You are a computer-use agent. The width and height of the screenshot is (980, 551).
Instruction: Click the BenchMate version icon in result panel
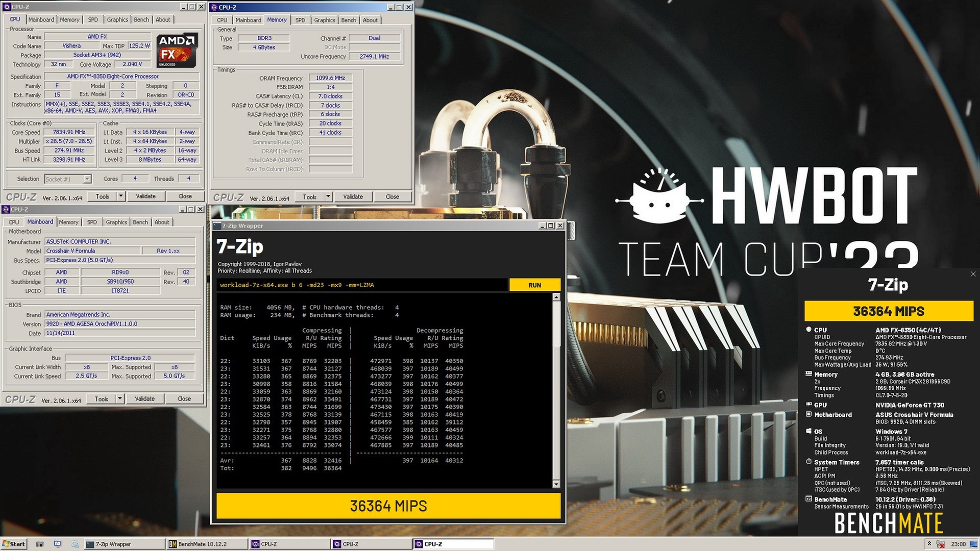point(808,499)
